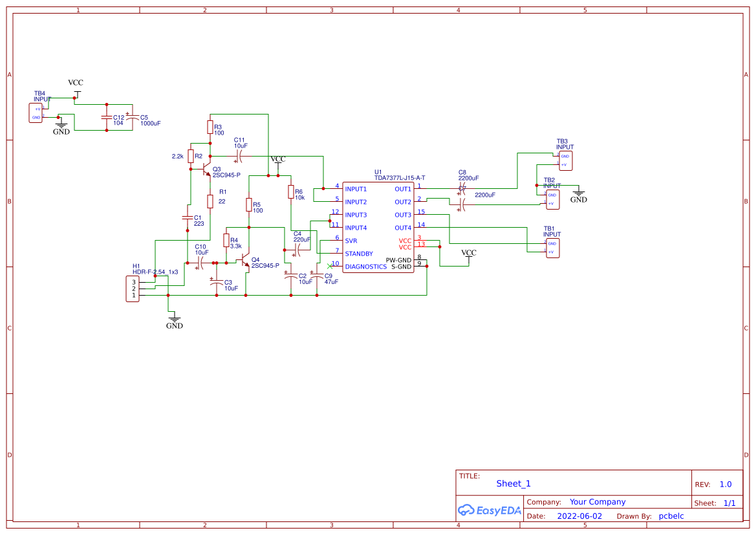This screenshot has height=535, width=756.
Task: Select the Drawn By pcbelc text
Action: [671, 516]
